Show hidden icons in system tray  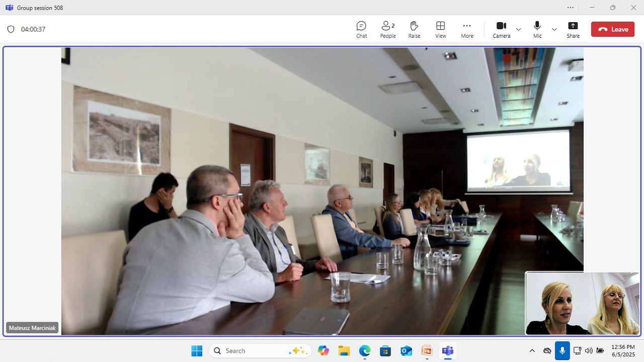point(532,350)
